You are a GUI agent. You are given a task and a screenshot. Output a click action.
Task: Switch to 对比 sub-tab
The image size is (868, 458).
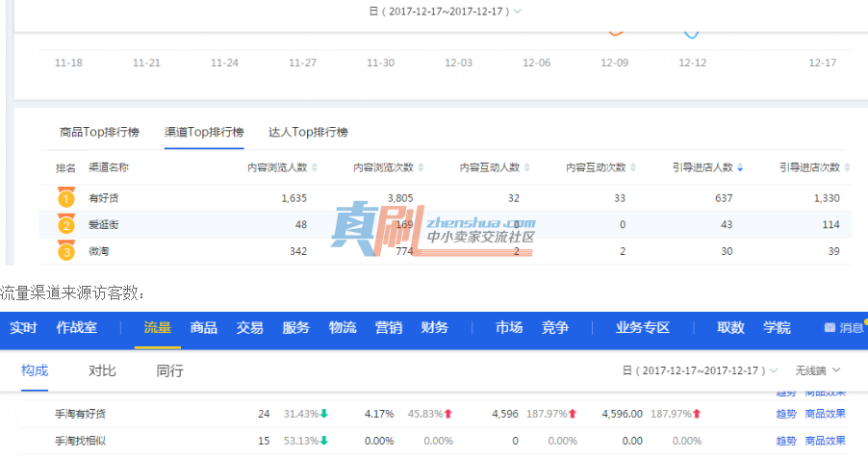102,370
